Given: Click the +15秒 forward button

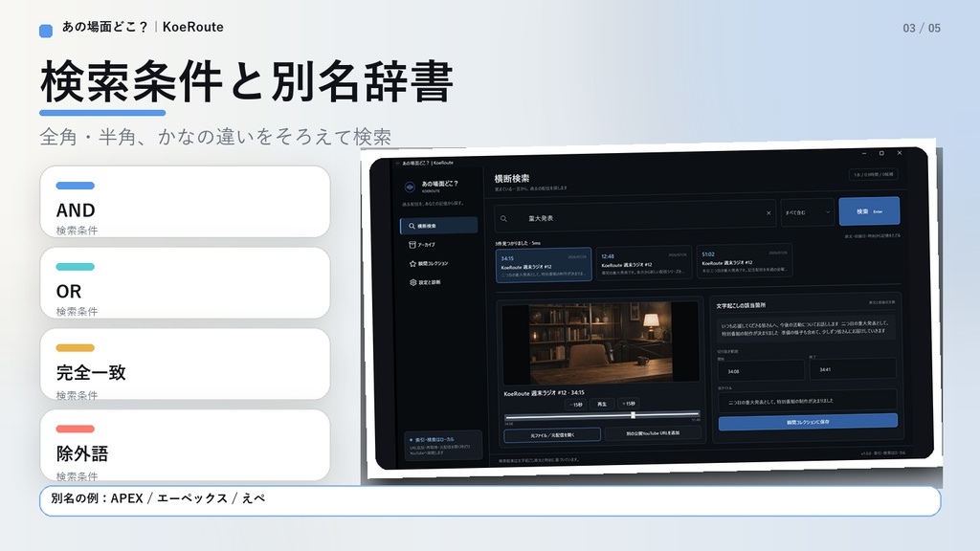Looking at the screenshot, I should [628, 404].
